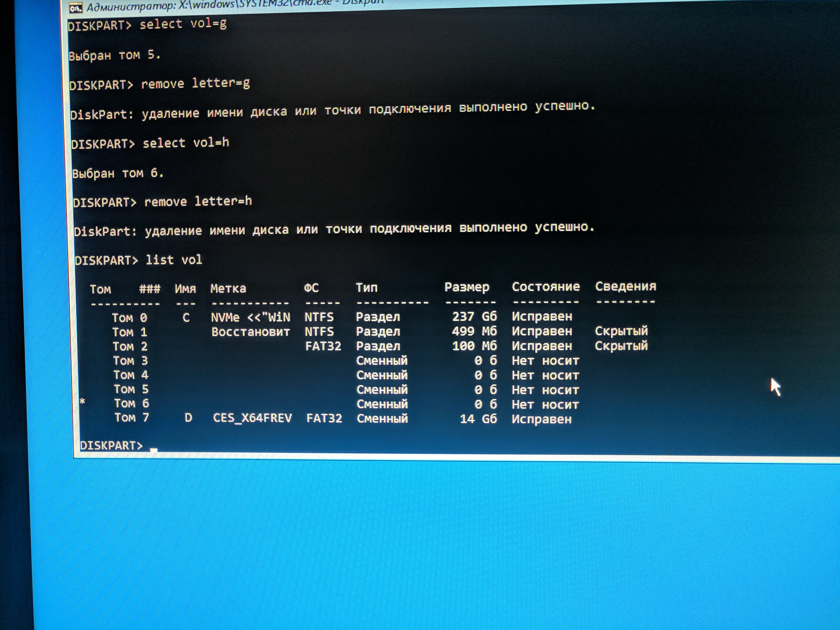Image resolution: width=840 pixels, height=630 pixels.
Task: Click the 'Восстановит' label in the Том 1 row
Action: [x=251, y=332]
